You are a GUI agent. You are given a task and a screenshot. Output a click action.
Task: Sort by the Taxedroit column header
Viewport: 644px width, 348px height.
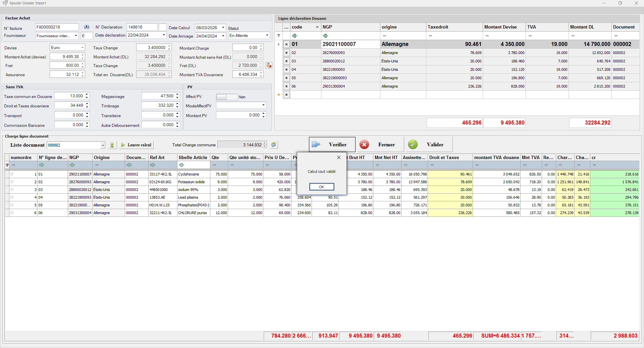[x=454, y=27]
